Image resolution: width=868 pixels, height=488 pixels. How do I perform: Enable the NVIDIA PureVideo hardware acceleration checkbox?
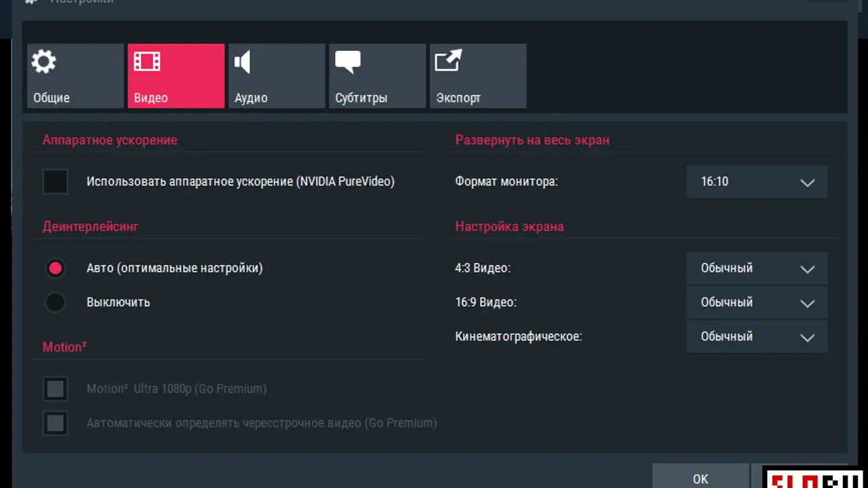coord(56,182)
